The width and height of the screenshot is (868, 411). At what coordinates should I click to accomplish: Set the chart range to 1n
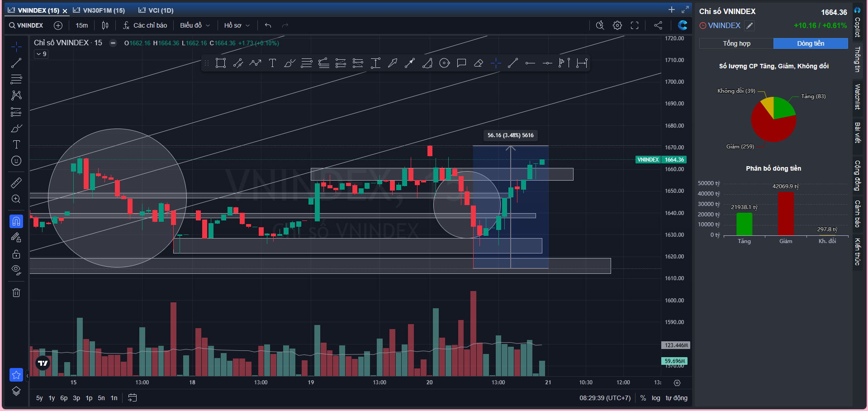point(114,398)
